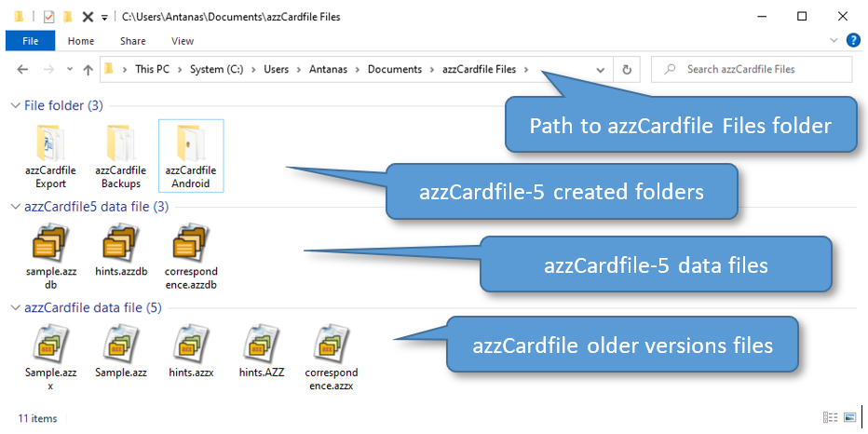Screen dimensions: 868x434
Task: Switch to Details view layout icon
Action: 830,417
